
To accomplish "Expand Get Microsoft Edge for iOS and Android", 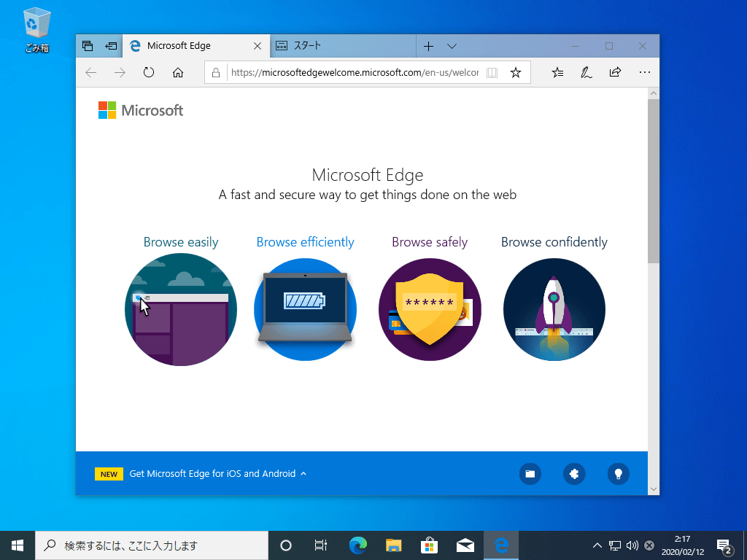I will [x=217, y=474].
